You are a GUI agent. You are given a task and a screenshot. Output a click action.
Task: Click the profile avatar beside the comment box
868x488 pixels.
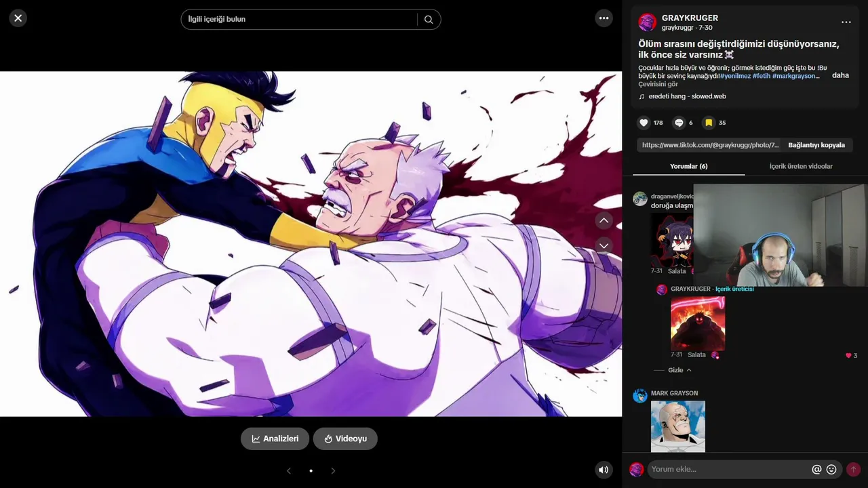[636, 469]
